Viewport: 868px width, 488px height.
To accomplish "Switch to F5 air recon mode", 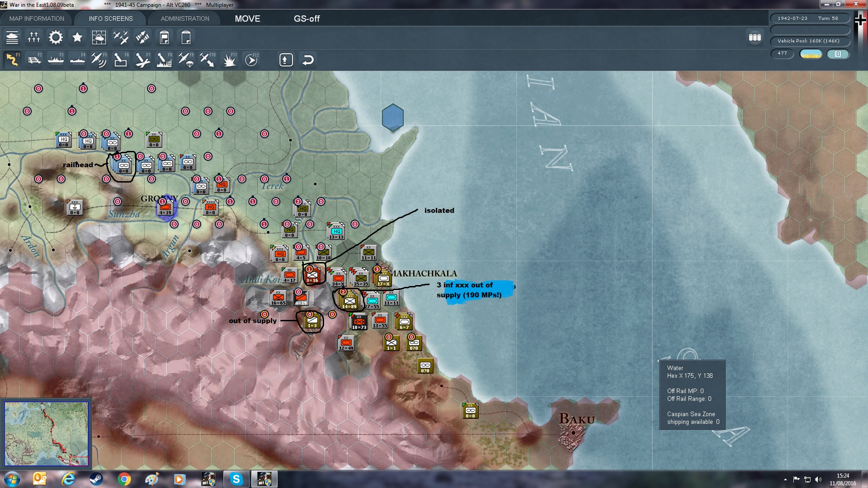I will coord(99,60).
